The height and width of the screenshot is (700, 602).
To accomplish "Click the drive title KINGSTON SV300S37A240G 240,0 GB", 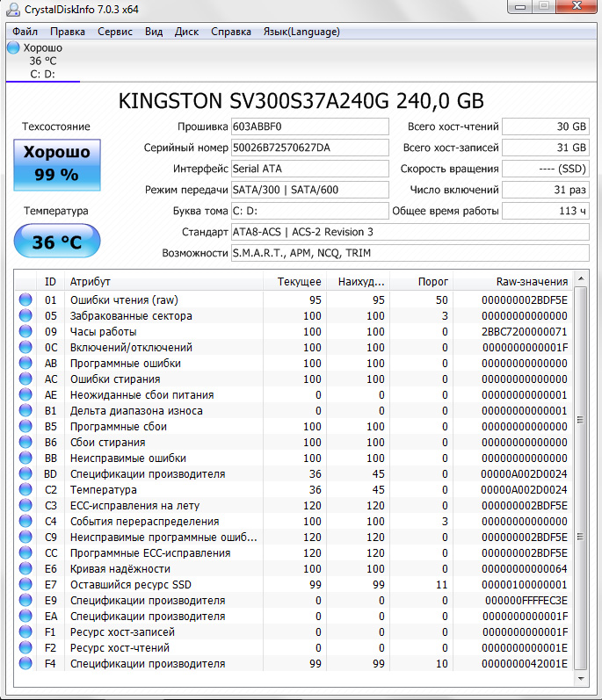I will click(x=301, y=101).
